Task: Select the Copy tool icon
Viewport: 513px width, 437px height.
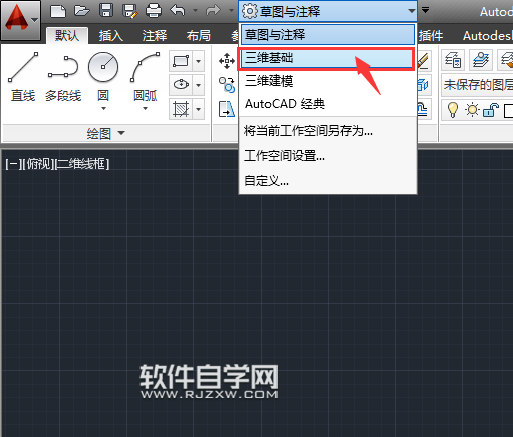Action: [x=227, y=85]
